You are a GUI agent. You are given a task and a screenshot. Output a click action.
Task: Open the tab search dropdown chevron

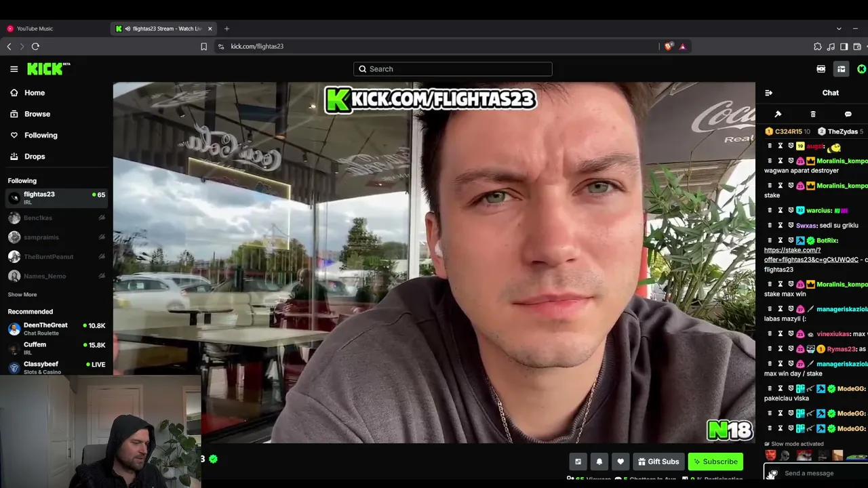839,28
